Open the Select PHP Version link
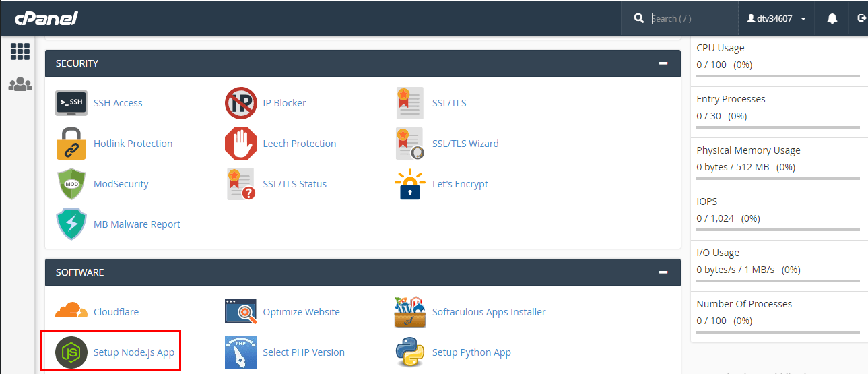This screenshot has height=374, width=868. [304, 352]
